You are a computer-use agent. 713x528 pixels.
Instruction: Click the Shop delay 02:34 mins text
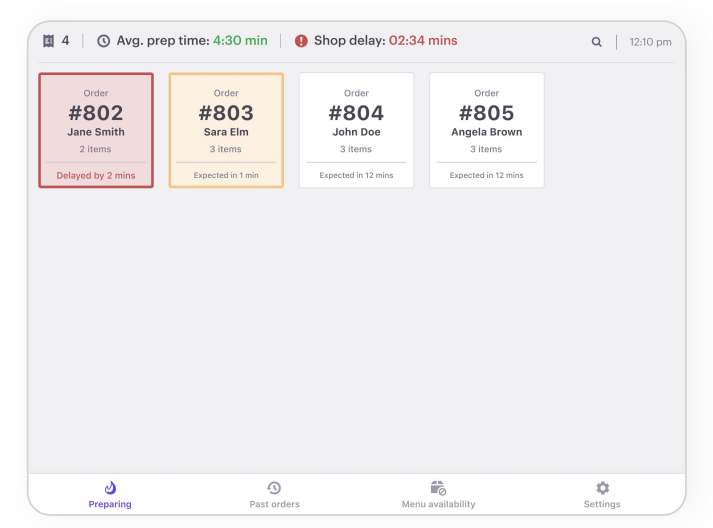(x=386, y=40)
